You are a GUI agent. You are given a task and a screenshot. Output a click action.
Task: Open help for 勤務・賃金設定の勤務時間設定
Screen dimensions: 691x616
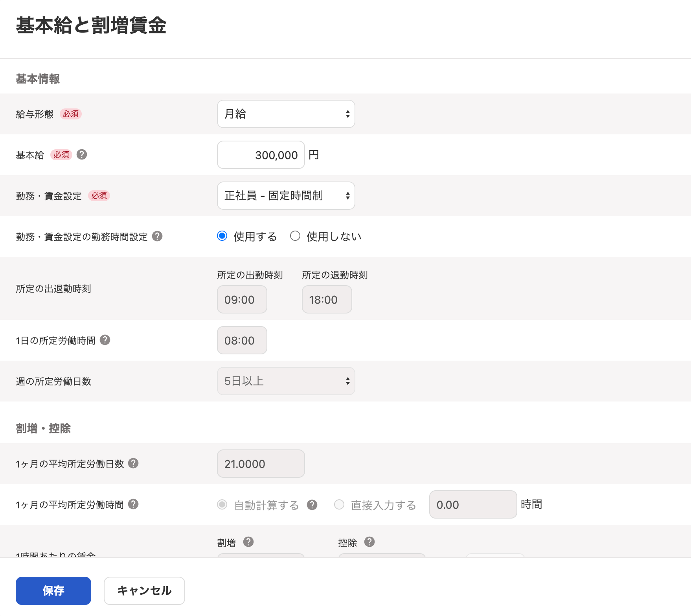tap(157, 236)
